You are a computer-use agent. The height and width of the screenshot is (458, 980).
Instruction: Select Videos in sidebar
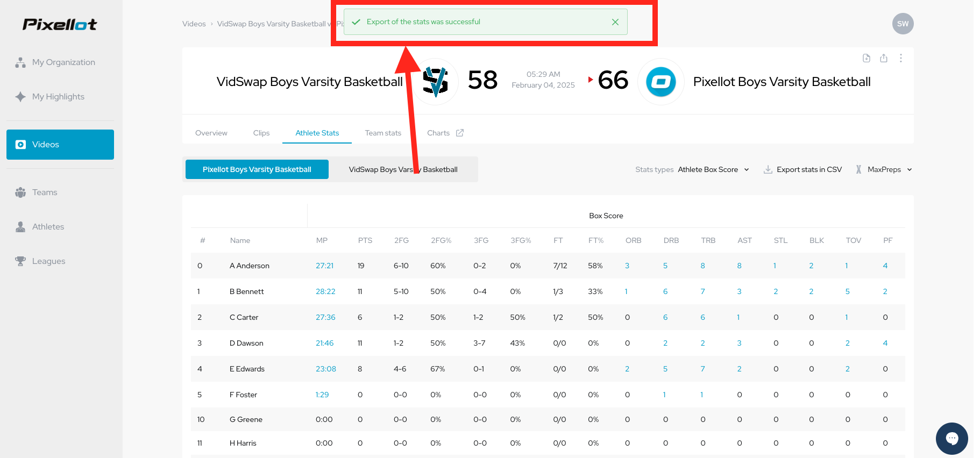[60, 145]
